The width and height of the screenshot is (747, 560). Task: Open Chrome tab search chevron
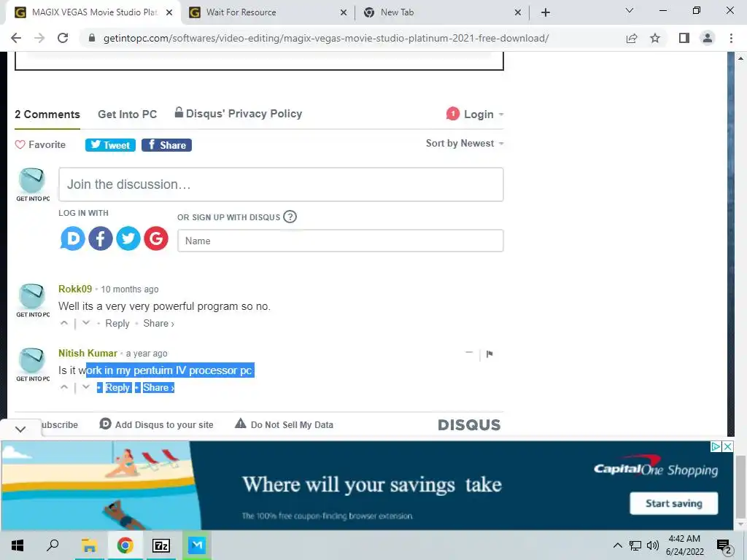(x=630, y=11)
